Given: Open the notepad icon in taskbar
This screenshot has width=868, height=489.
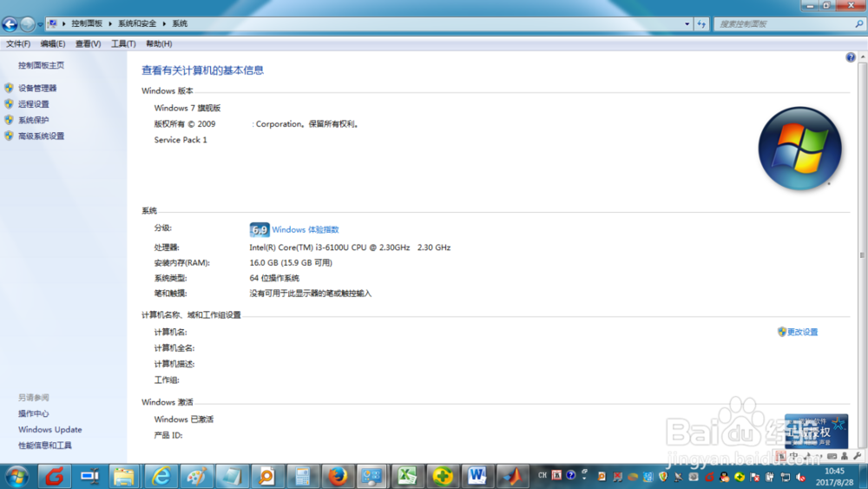Looking at the screenshot, I should pyautogui.click(x=232, y=476).
